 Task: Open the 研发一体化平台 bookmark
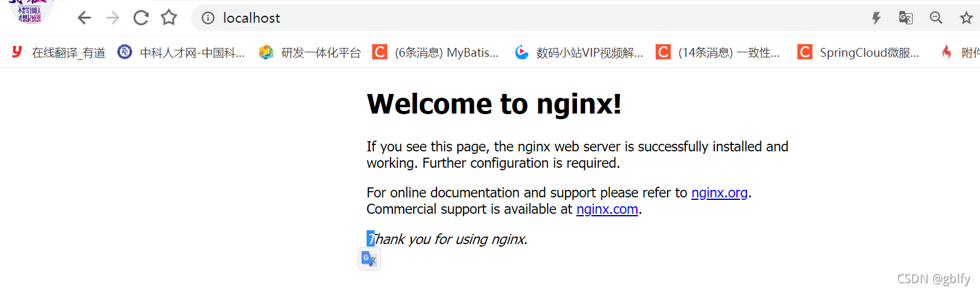point(310,53)
